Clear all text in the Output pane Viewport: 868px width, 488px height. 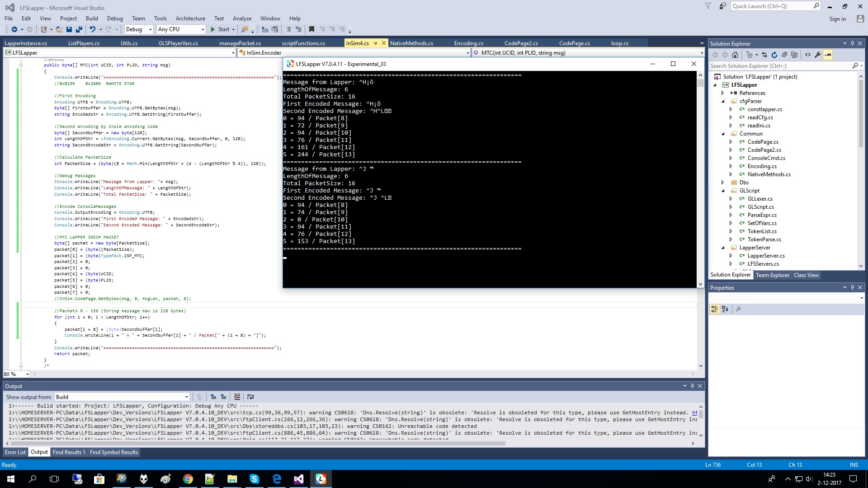tap(237, 397)
